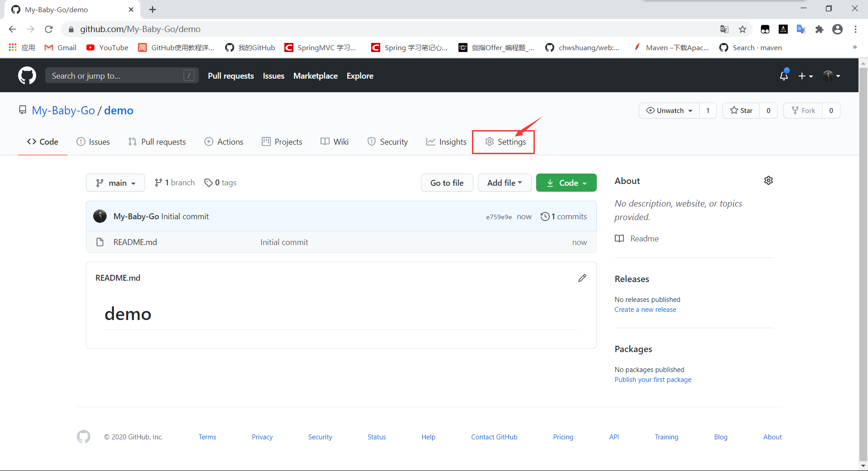Viewport: 868px width, 471px height.
Task: Open the Search · maven bookmark
Action: point(750,47)
